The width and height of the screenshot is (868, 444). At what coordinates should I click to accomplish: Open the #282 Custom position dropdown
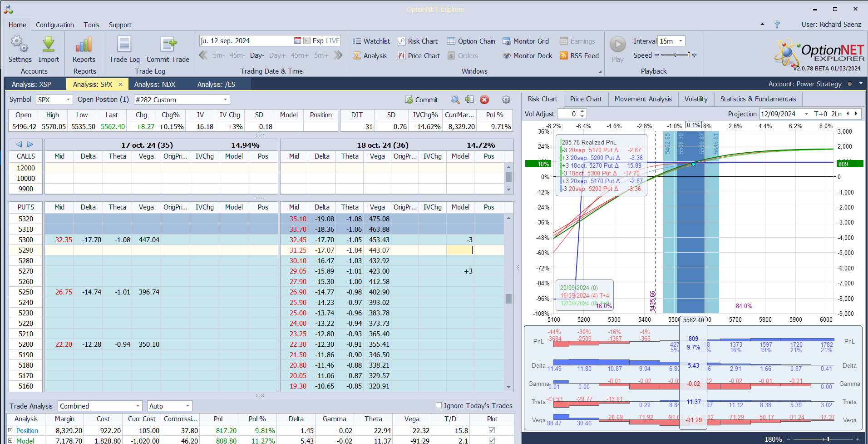tap(225, 100)
